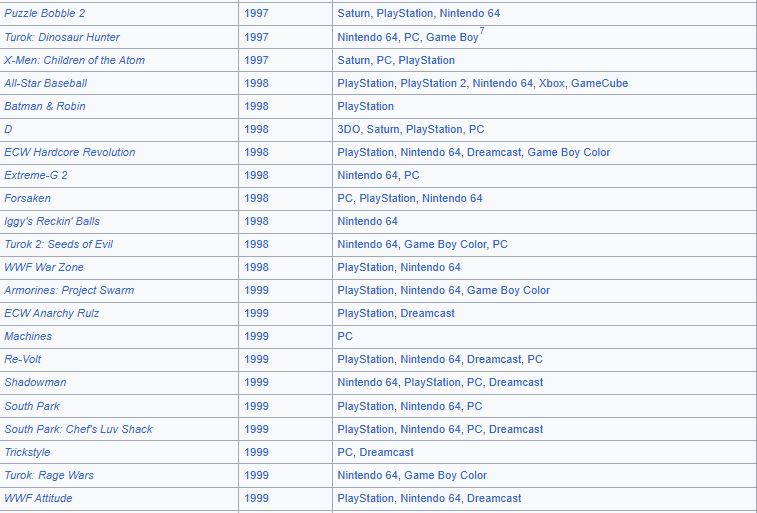Open PlayStation in the WWF Attitude row
757x513 pixels.
pyautogui.click(x=365, y=499)
